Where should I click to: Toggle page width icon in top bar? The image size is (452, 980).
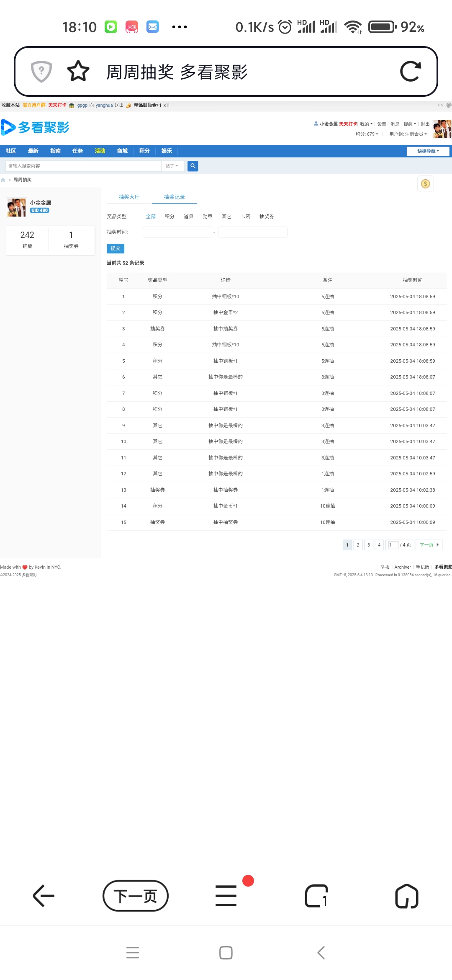[440, 105]
